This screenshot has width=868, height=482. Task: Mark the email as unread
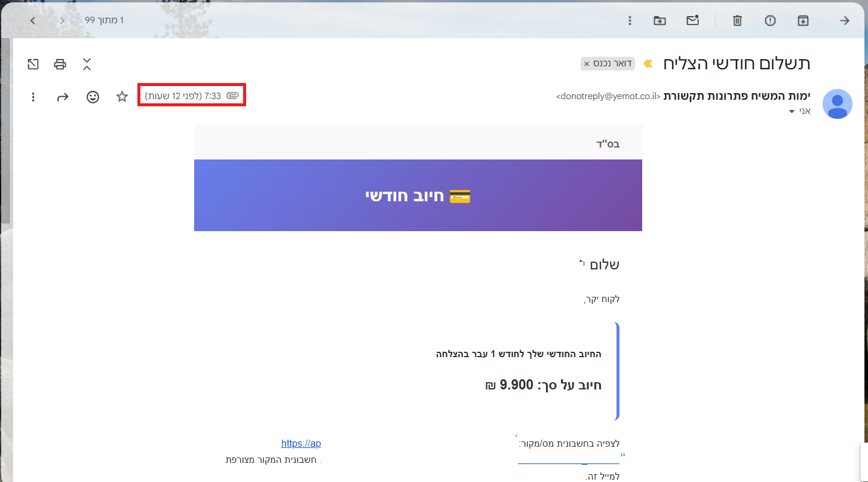(x=692, y=20)
